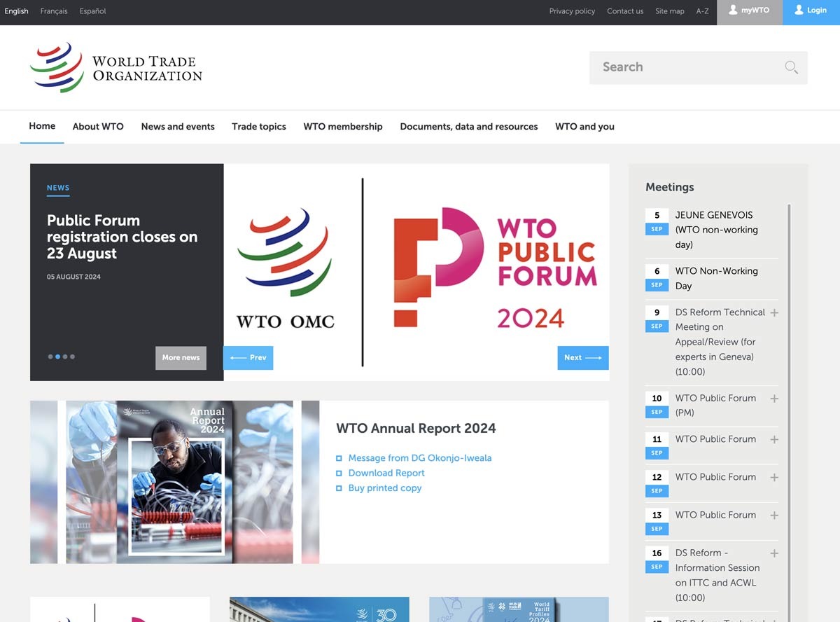840x622 pixels.
Task: Open the News and events menu
Action: [x=178, y=127]
